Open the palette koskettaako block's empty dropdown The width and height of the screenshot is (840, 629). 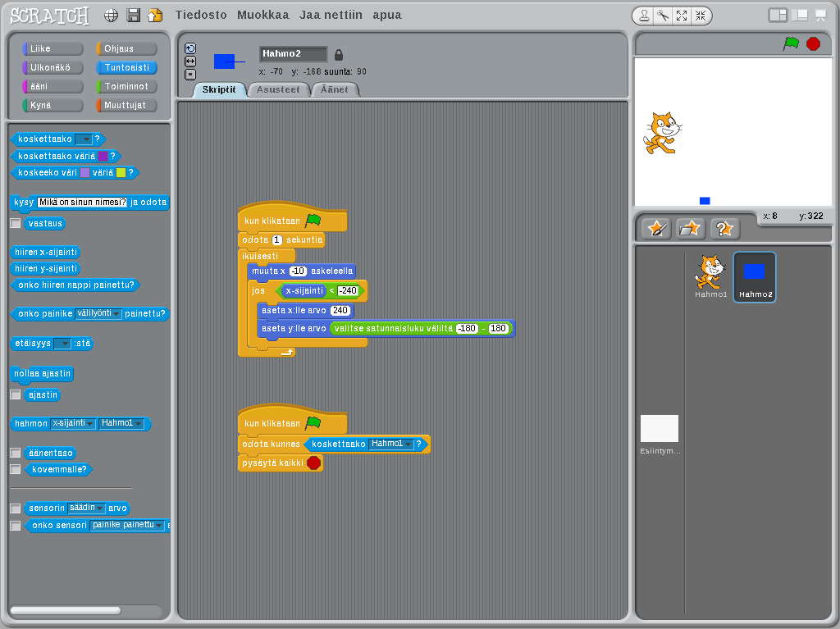pyautogui.click(x=84, y=139)
